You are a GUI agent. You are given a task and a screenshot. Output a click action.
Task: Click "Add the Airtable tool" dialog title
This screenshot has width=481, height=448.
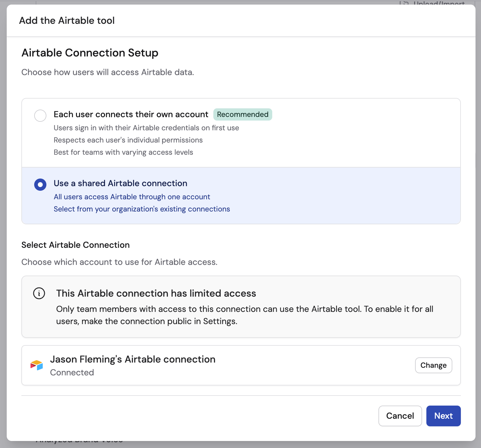(x=67, y=20)
